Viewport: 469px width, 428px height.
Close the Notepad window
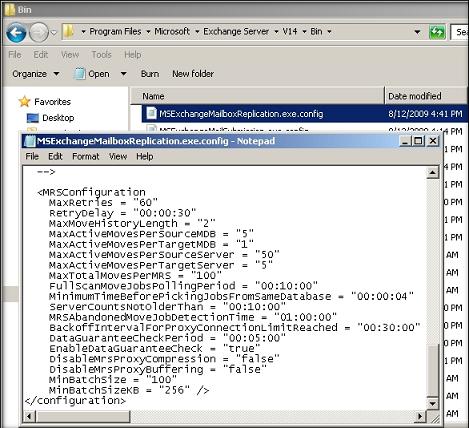pyautogui.click(x=433, y=141)
